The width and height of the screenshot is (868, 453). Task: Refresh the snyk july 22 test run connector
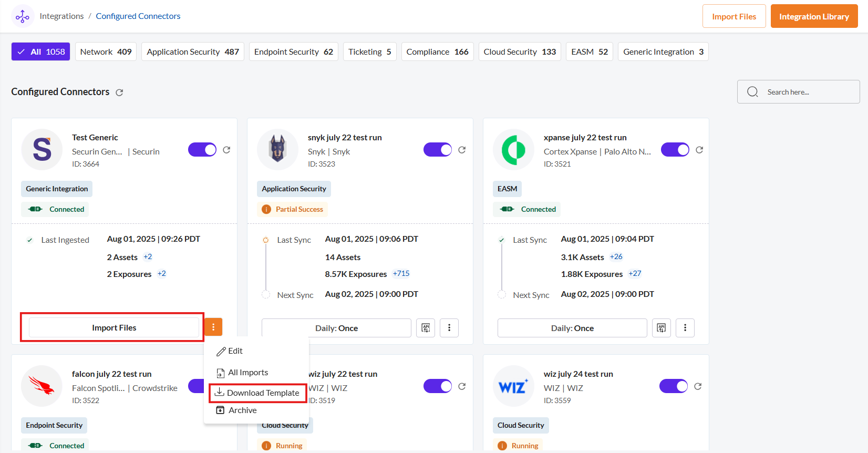coord(462,150)
